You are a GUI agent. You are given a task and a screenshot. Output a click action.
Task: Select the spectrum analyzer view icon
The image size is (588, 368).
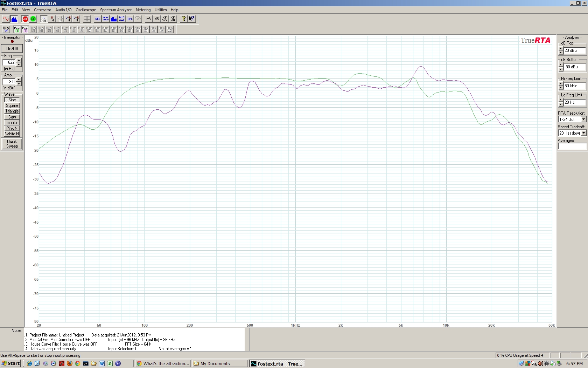[x=14, y=19]
